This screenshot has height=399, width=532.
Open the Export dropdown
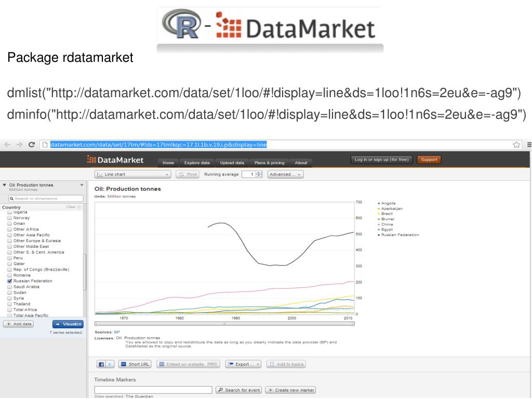[243, 364]
